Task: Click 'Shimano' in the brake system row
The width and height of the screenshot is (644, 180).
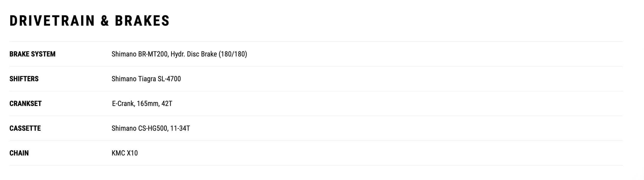Action: click(124, 54)
